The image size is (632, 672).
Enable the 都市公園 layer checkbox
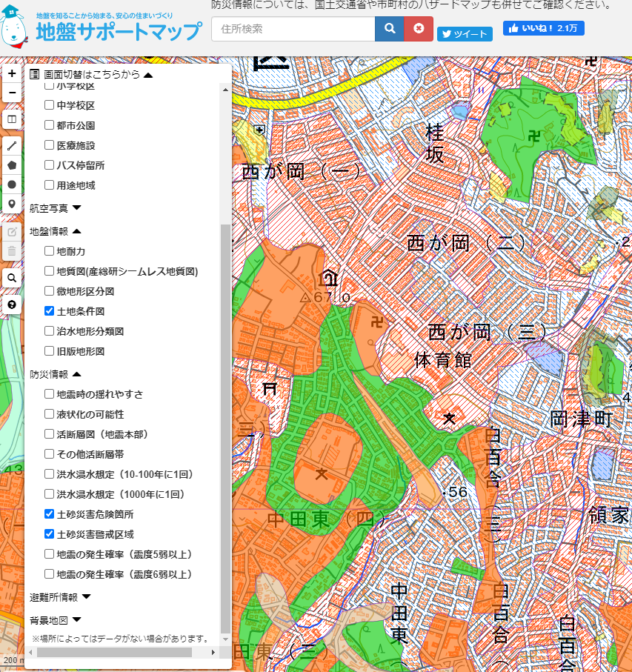click(x=50, y=125)
